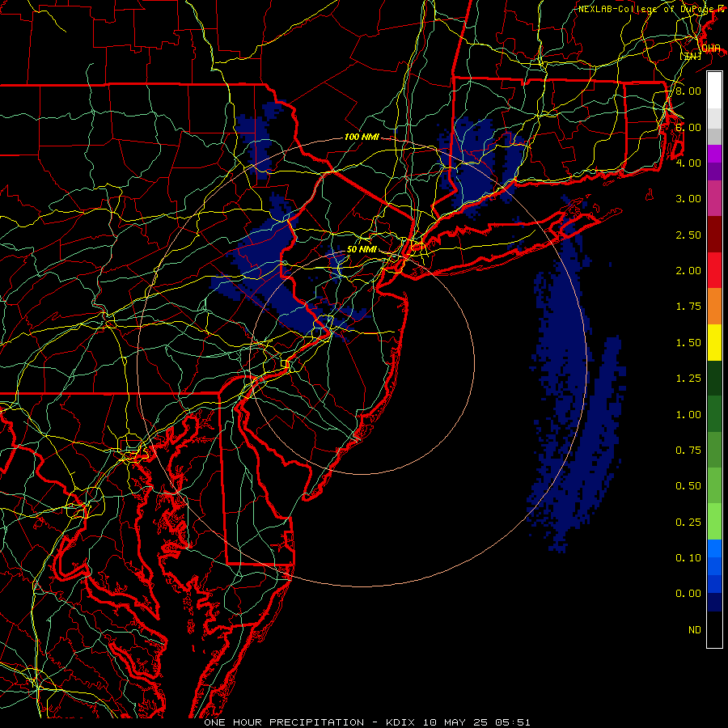728x728 pixels.
Task: Select the dark red legend swatch
Action: 714,235
